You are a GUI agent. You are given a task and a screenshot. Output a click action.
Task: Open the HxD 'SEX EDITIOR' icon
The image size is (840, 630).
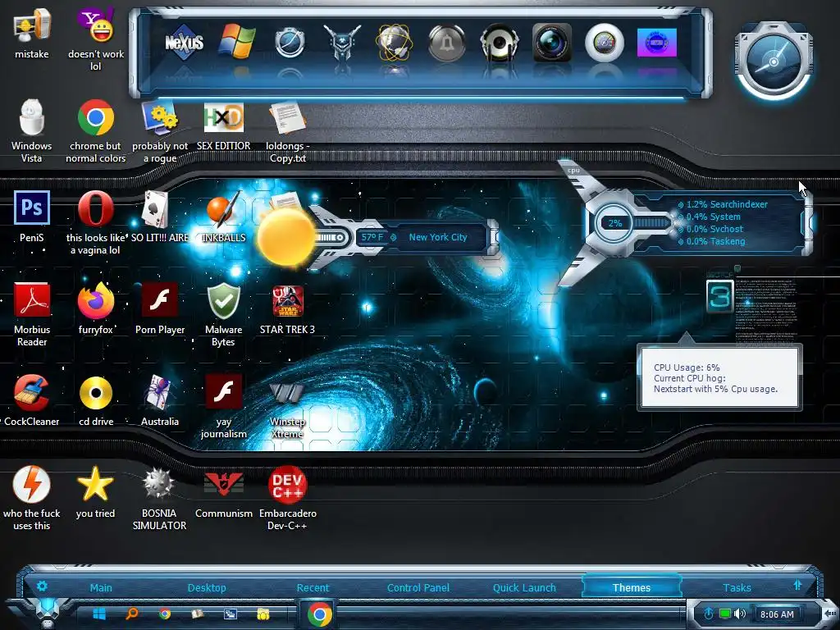(223, 126)
